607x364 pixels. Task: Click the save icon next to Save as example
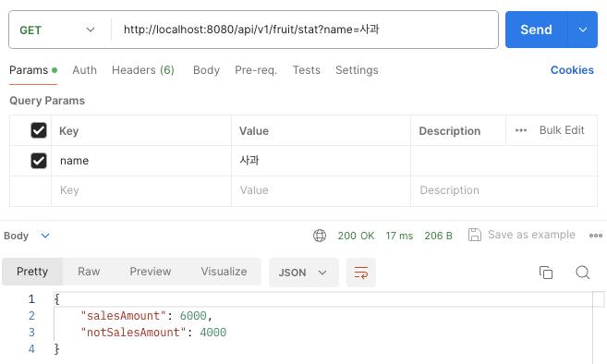[x=474, y=235]
